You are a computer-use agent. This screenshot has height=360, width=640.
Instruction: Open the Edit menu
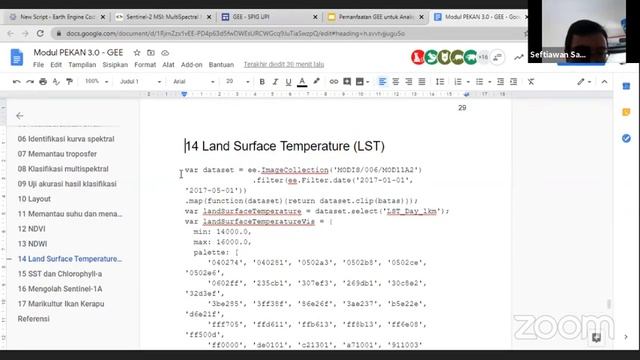(x=56, y=64)
